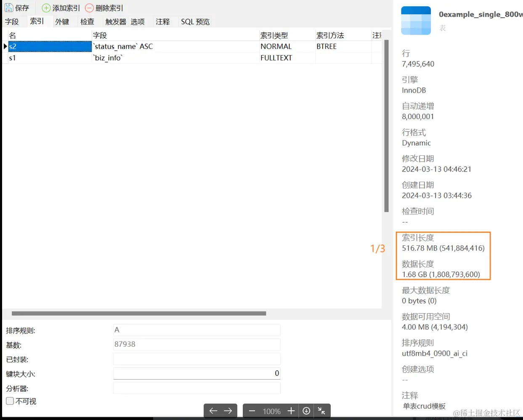Screen dimensions: 523x420
Task: Click the collation utf8mb4_0900_ai_ci value
Action: click(x=435, y=354)
